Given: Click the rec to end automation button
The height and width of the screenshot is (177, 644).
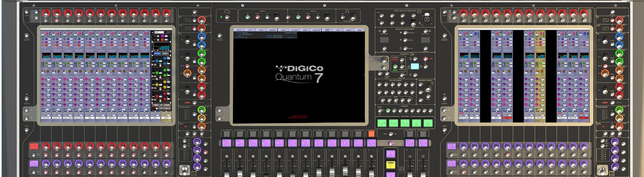Looking at the screenshot, I should 426,31.
